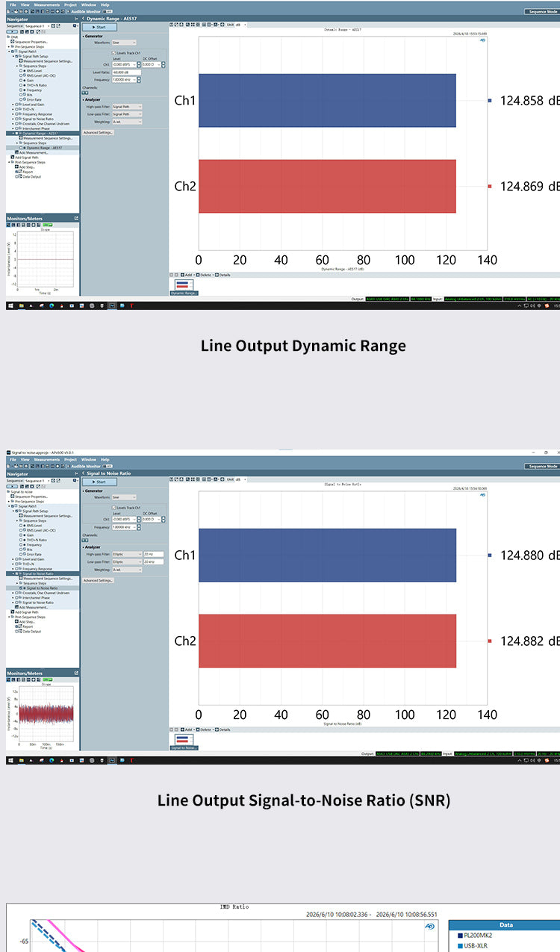The width and height of the screenshot is (560, 952).
Task: Toggle Levels Track Ch1 in Dynamic Range generator
Action: point(113,53)
